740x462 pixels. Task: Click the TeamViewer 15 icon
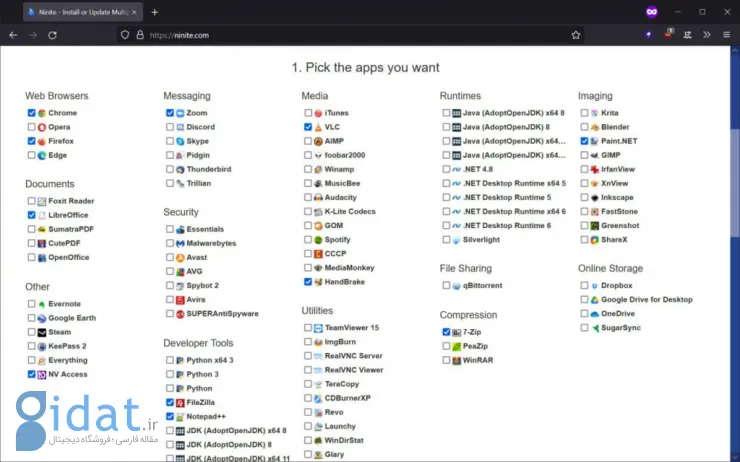point(318,328)
